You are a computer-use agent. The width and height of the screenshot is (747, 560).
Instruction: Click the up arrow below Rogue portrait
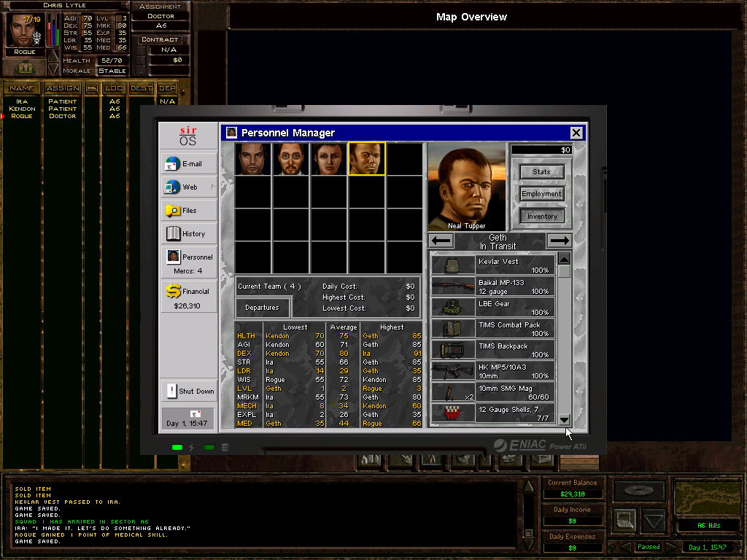click(53, 55)
